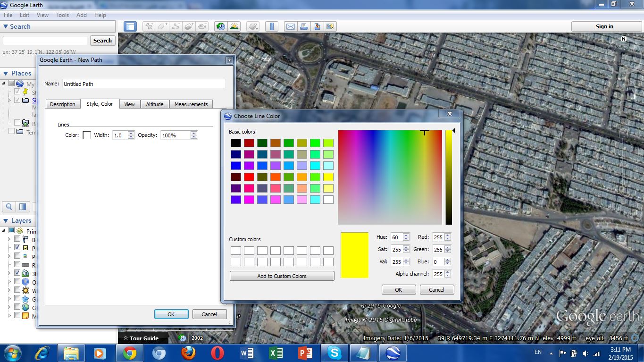
Task: Select the Windows Start orb
Action: point(12,353)
